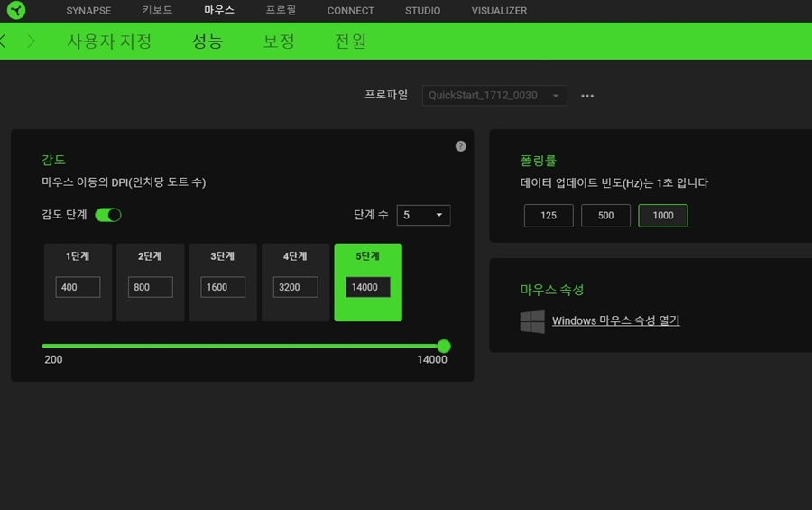Open the CONNECT top menu
The height and width of the screenshot is (510, 812).
(351, 10)
